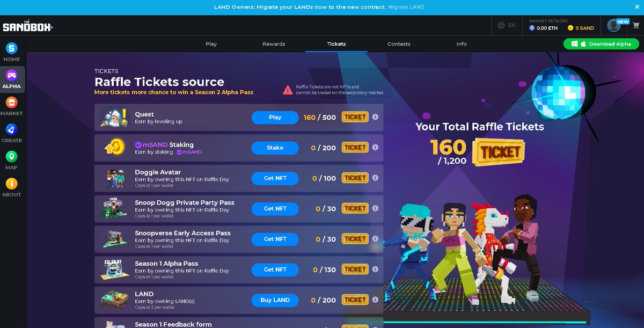Click the Quest row ticket icon

click(x=355, y=117)
